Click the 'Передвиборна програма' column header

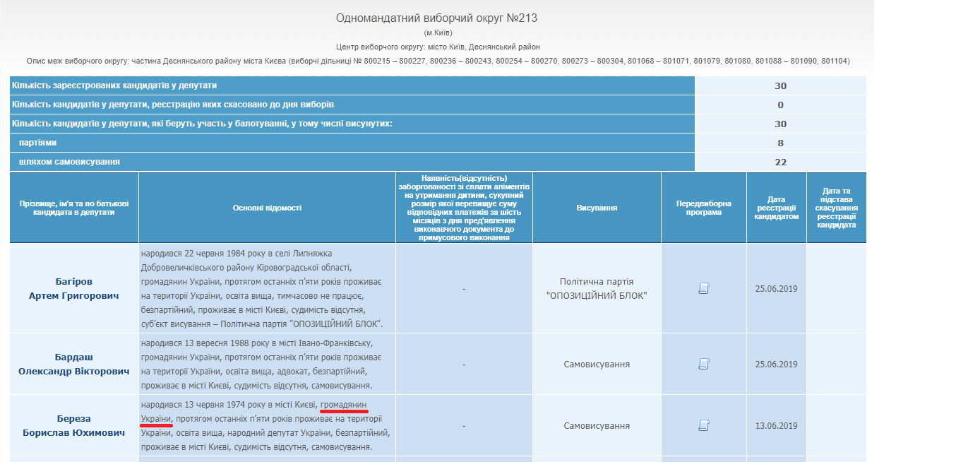coord(703,208)
